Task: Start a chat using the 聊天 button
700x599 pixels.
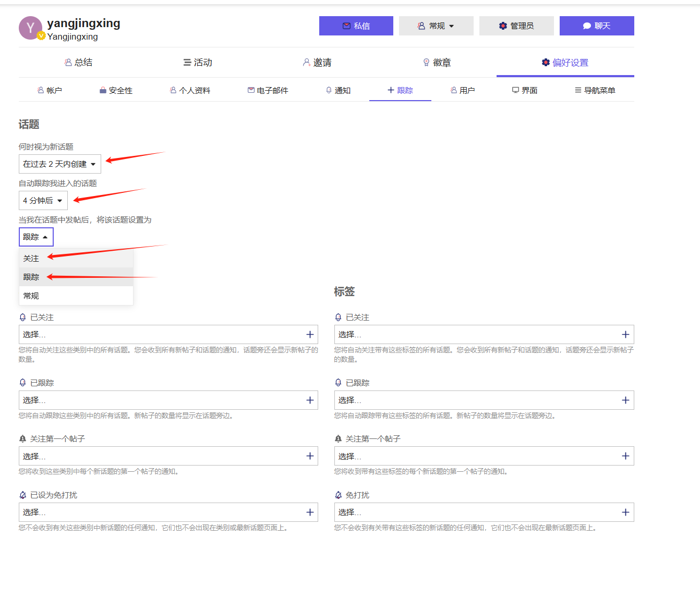Action: click(597, 26)
